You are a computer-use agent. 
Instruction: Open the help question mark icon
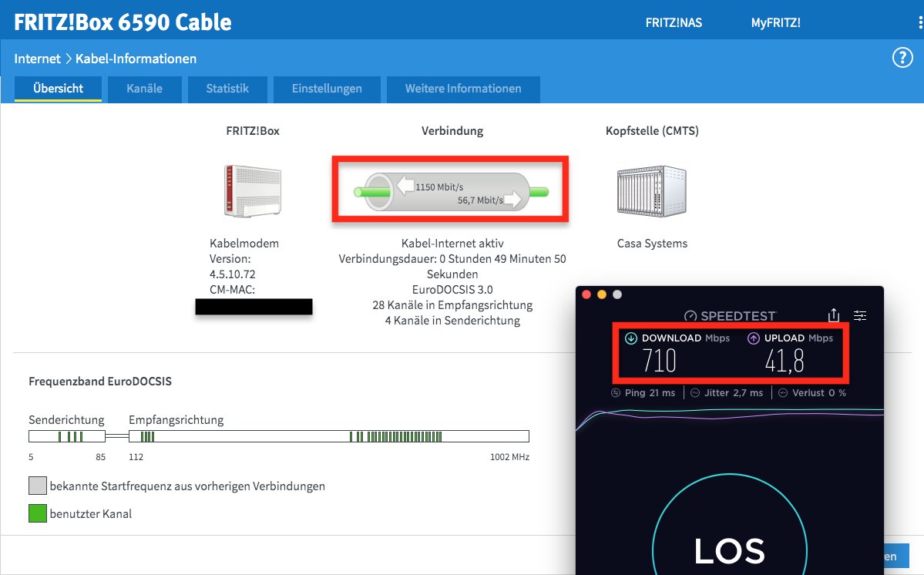point(902,58)
